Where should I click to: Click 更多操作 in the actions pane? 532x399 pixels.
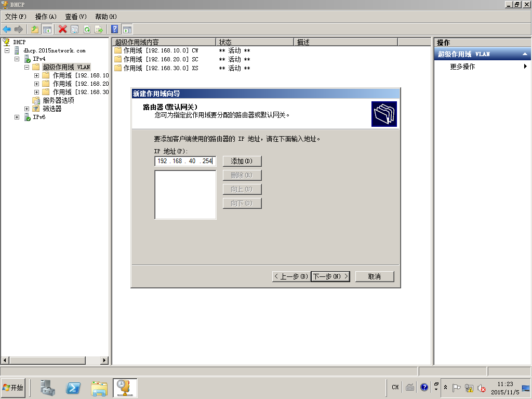[x=462, y=66]
